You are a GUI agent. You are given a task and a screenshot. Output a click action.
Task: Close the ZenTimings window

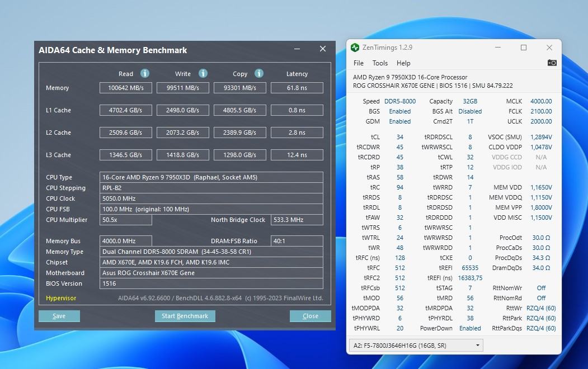click(549, 48)
